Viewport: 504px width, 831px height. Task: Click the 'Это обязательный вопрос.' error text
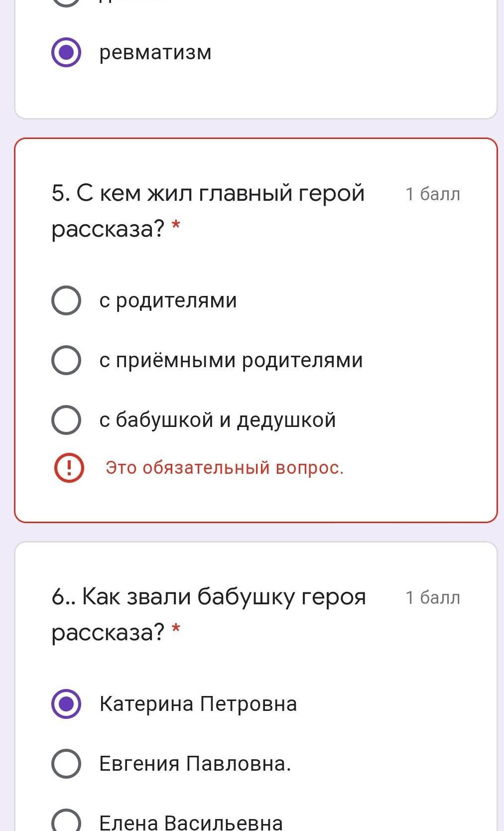[x=225, y=468]
